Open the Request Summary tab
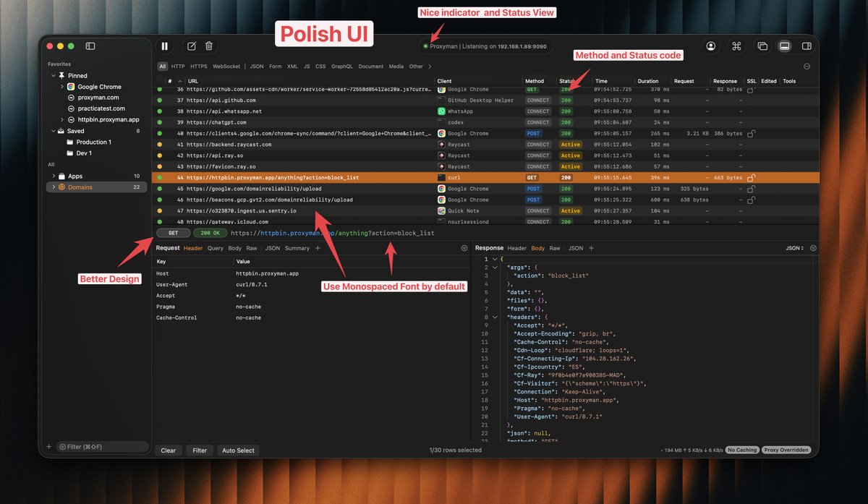This screenshot has height=504, width=868. point(297,248)
